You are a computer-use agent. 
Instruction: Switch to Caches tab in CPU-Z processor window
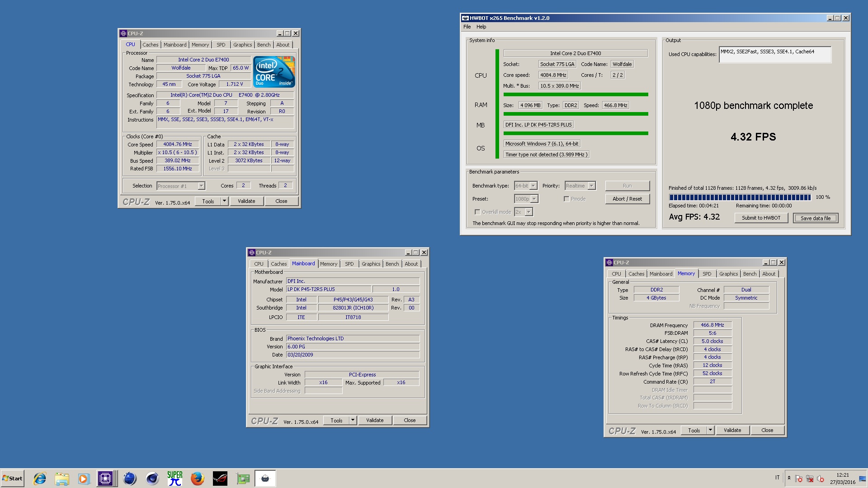(x=151, y=45)
